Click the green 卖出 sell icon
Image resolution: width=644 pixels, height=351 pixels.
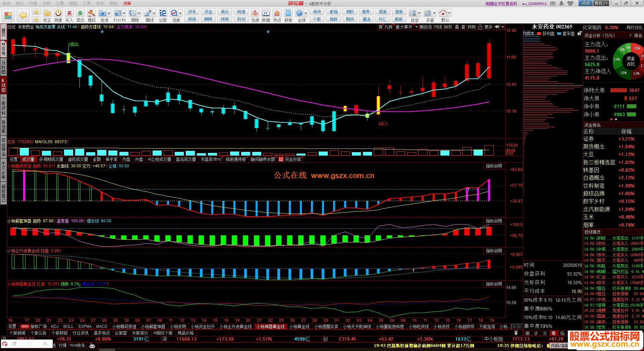[80, 15]
